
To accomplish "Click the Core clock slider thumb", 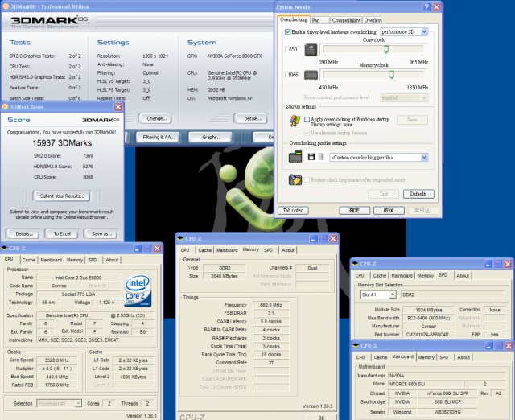I will coord(386,49).
